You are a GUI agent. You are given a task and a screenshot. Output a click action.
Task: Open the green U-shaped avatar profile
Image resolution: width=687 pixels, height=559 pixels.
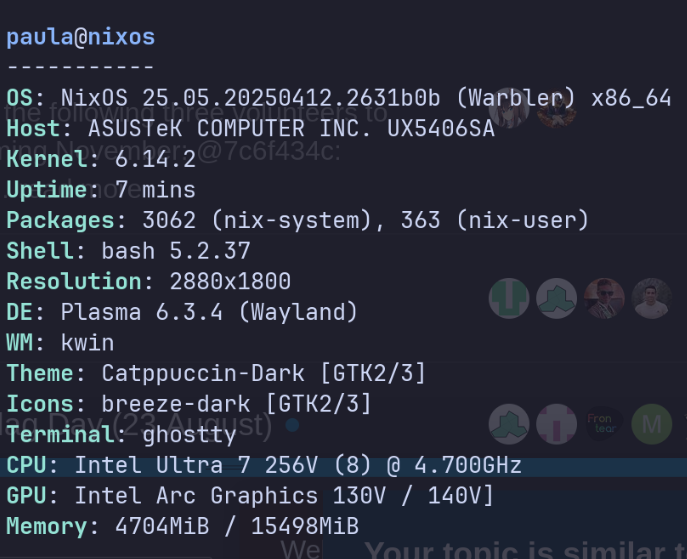point(509,298)
